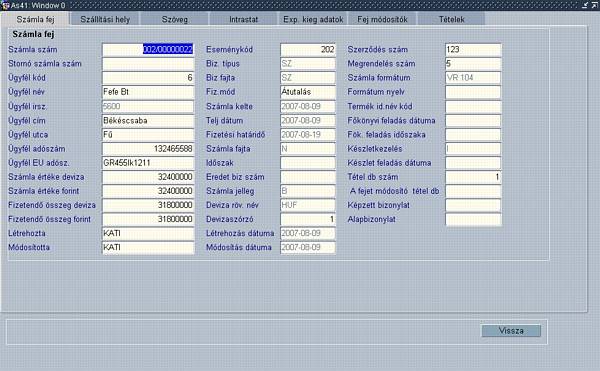Select the Megrendelés szám field

(473, 63)
